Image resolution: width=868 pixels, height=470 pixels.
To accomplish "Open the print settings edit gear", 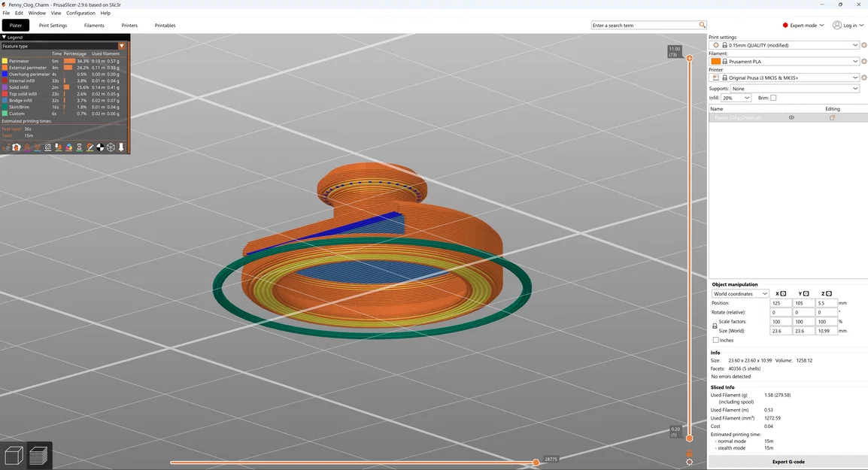I will (x=863, y=45).
